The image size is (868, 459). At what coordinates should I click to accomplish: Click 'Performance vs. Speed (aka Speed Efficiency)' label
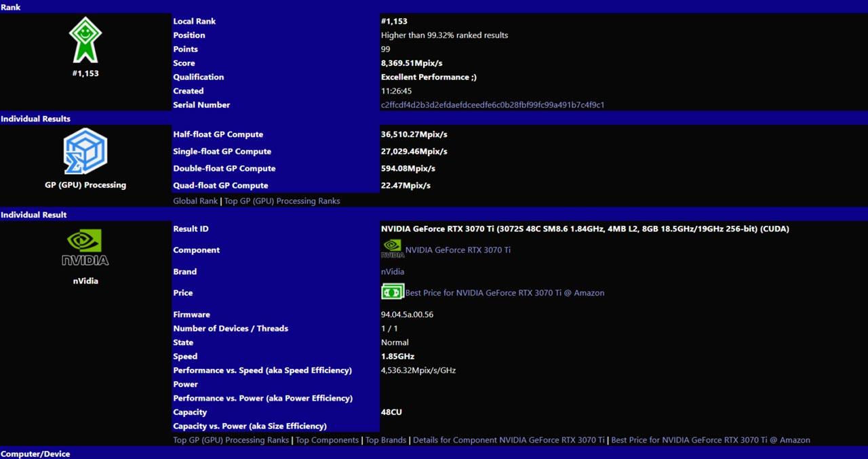click(262, 370)
